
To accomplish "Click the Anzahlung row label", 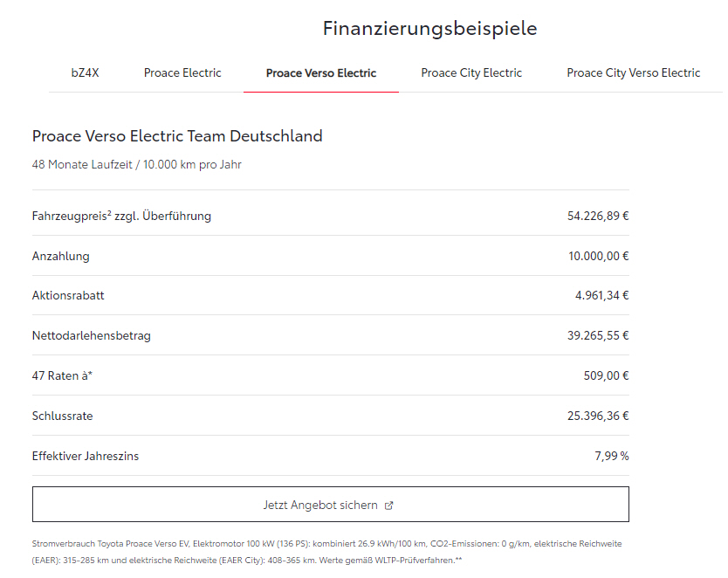I will 61,256.
